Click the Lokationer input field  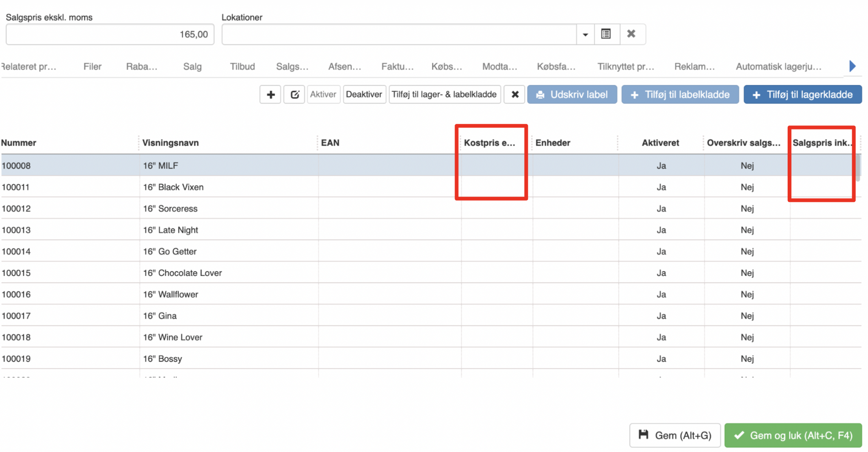[x=399, y=34]
